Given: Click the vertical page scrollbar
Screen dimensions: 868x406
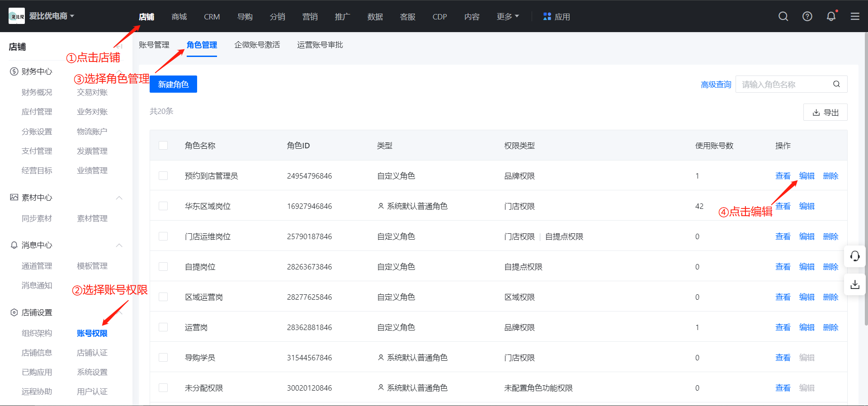Looking at the screenshot, I should (866, 179).
